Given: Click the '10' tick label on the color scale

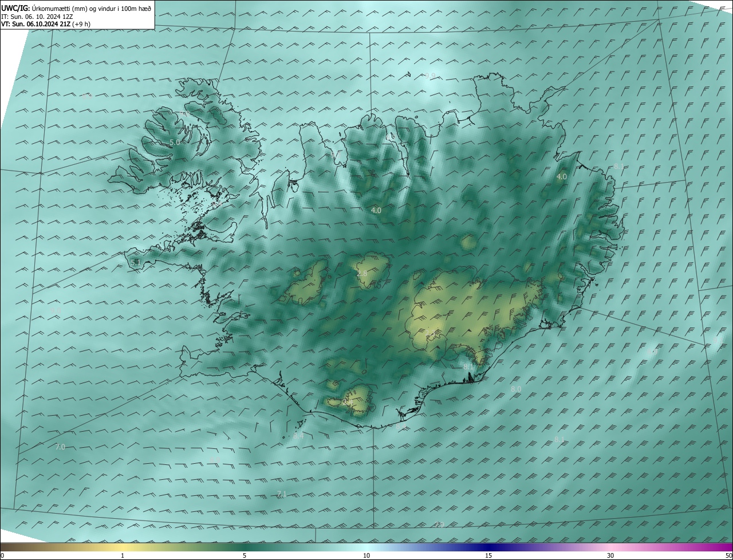Looking at the screenshot, I should coord(366,555).
